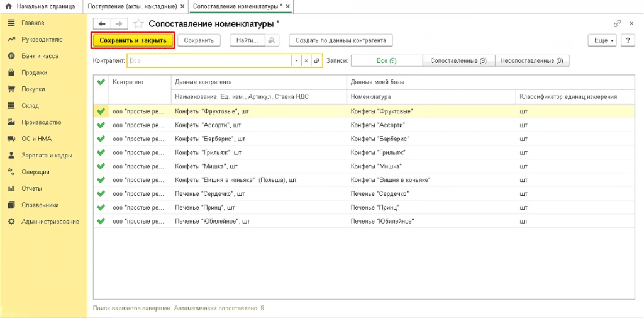644x318 pixels.
Task: Open the Отчеты bar chart icon
Action: tap(11, 189)
